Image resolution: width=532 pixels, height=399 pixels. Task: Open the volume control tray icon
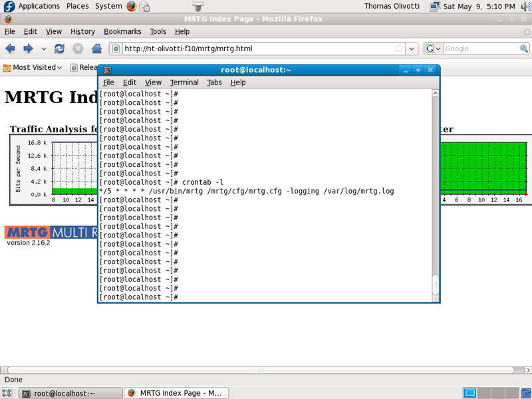(526, 6)
